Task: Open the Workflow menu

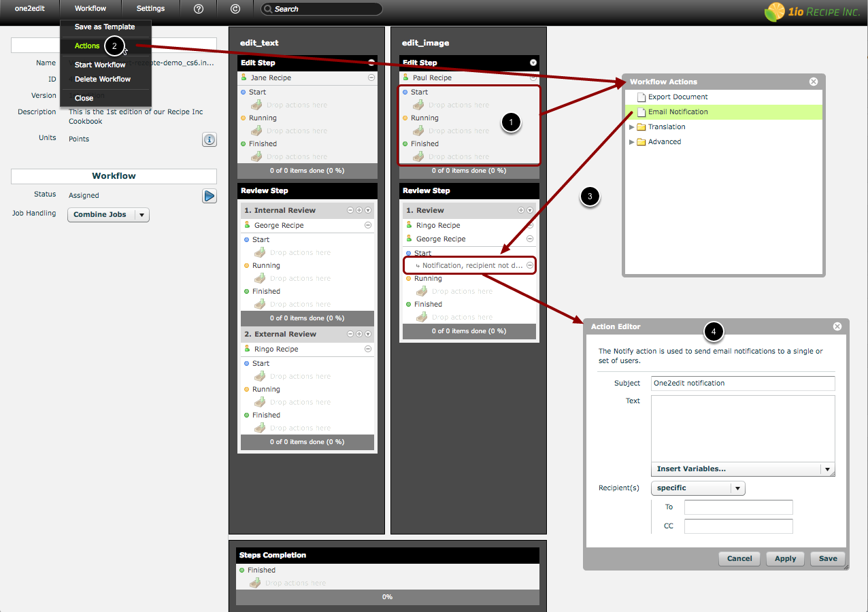Action: pos(90,9)
